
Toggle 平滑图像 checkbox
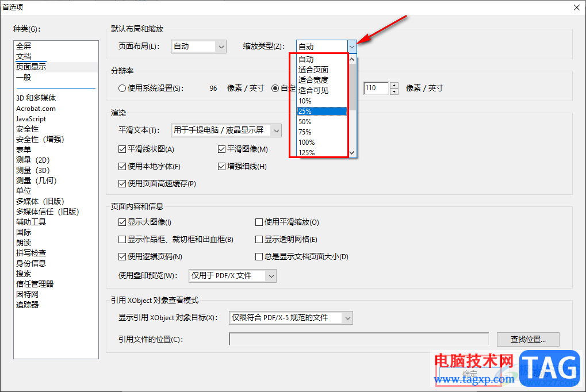pos(221,149)
